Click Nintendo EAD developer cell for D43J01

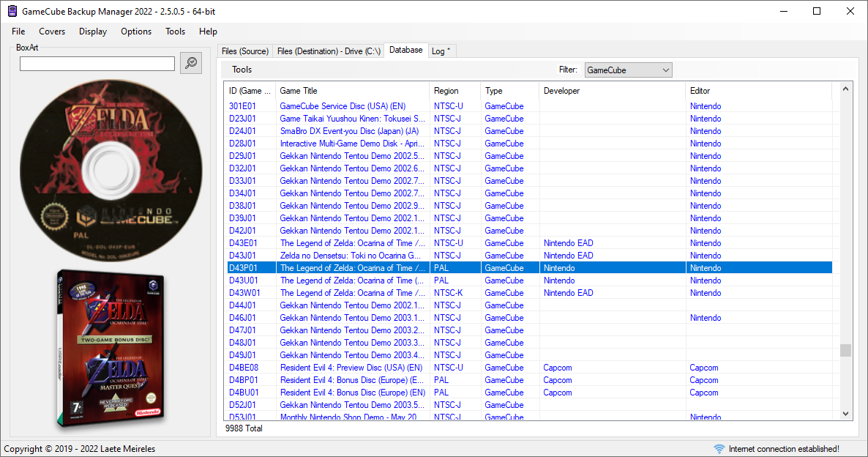click(568, 256)
